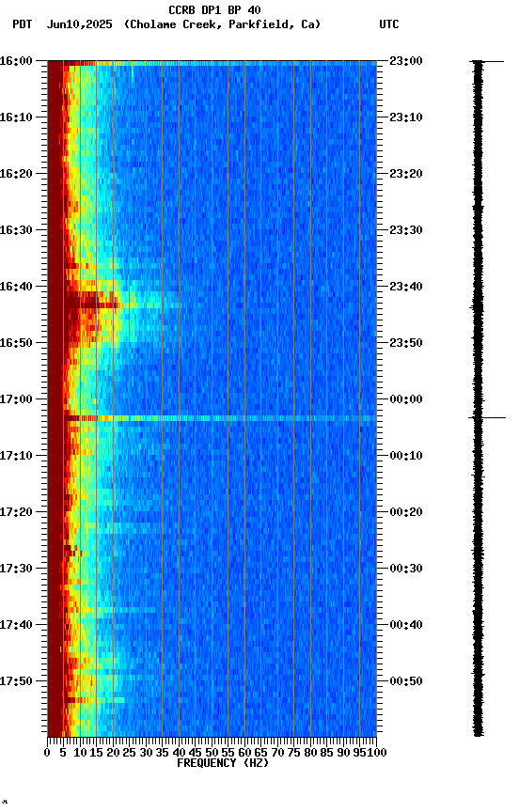Click the 20 Hz frequency tick label
This screenshot has height=812, width=519.
pyautogui.click(x=113, y=754)
